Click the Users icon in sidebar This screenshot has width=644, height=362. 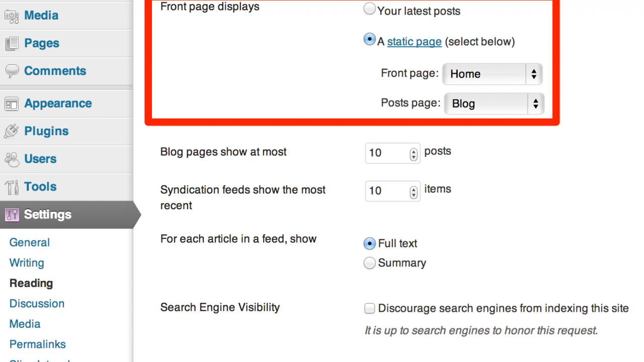pos(12,159)
